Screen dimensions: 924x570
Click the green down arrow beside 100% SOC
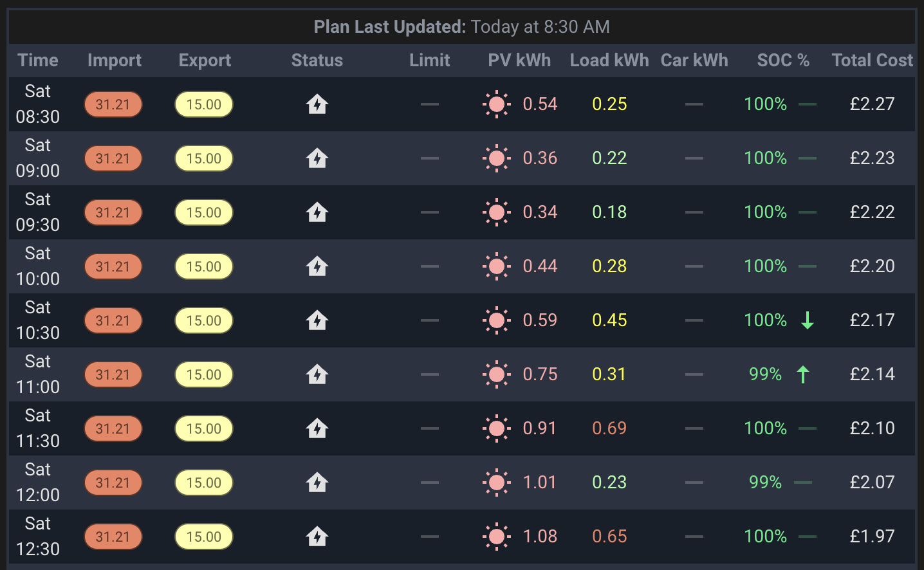pos(808,320)
